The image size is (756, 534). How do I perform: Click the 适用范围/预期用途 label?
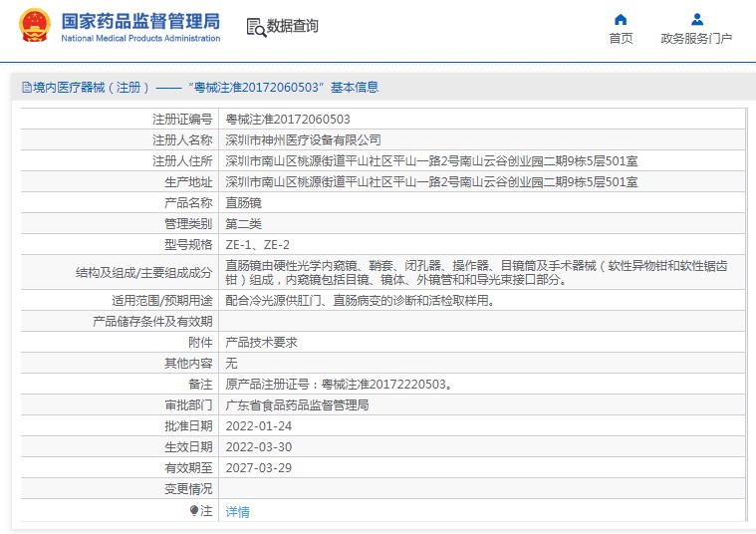pyautogui.click(x=162, y=301)
